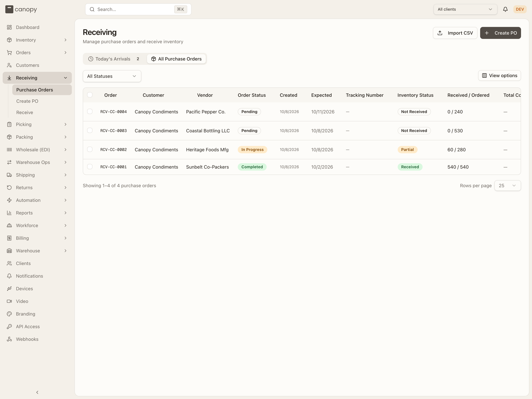Click the Shipping truck icon
The height and width of the screenshot is (399, 532).
tap(9, 175)
